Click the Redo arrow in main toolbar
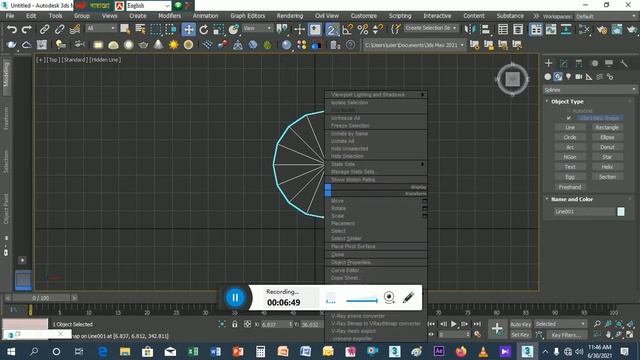Screen dimensions: 640x360 [x=27, y=29]
